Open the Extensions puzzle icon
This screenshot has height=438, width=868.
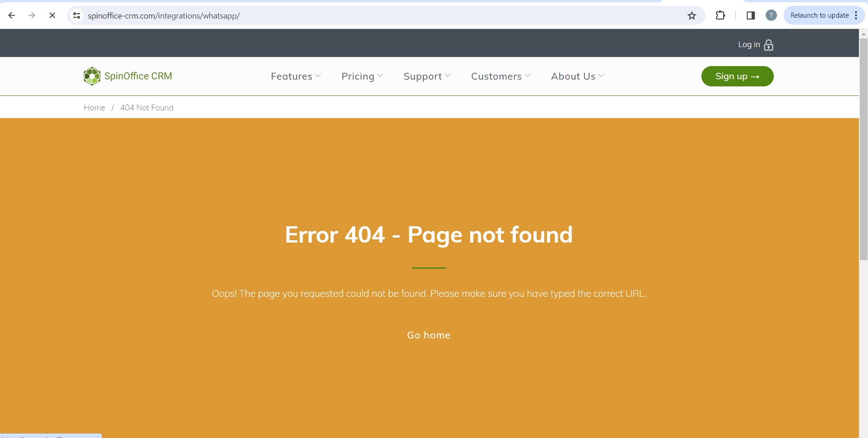720,15
